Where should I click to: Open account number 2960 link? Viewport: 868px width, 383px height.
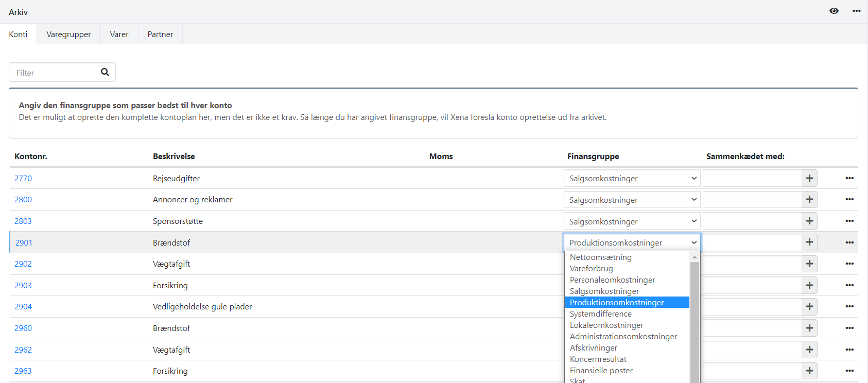[x=23, y=328]
